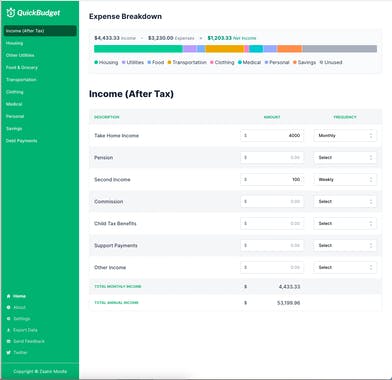This screenshot has width=392, height=380.
Task: Click the Total Monthly Income value 4,433.33
Action: click(x=289, y=287)
